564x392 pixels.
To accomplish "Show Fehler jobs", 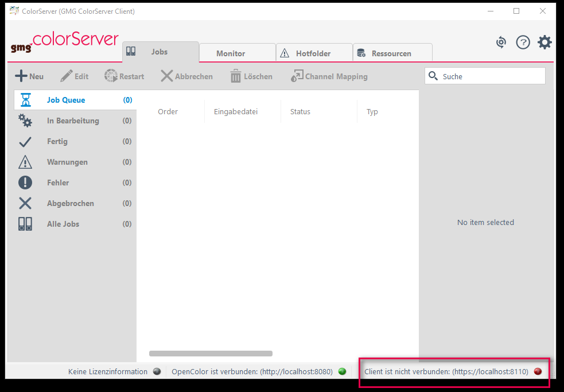I will click(75, 183).
